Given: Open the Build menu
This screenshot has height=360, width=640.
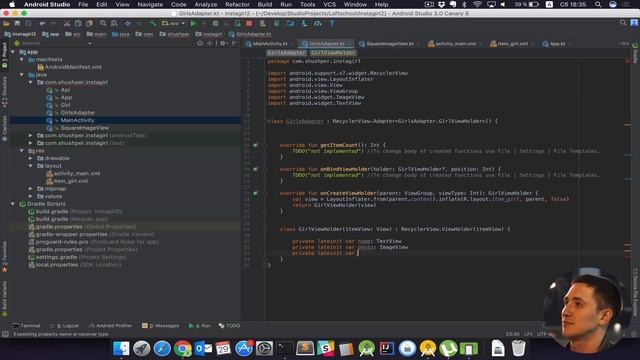Looking at the screenshot, I should click(x=264, y=4).
